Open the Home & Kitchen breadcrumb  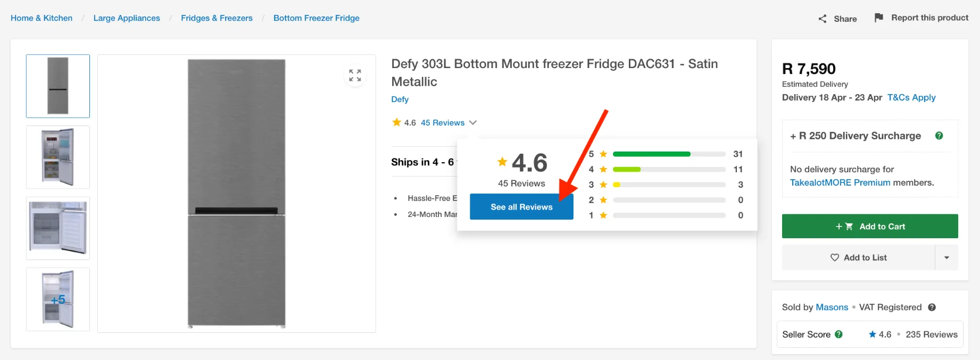coord(41,18)
